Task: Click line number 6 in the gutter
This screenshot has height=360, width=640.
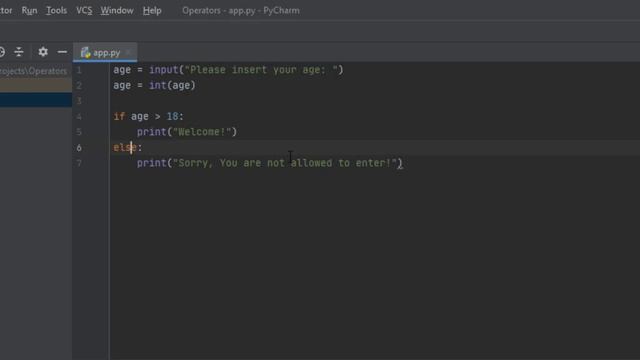Action: pos(79,148)
